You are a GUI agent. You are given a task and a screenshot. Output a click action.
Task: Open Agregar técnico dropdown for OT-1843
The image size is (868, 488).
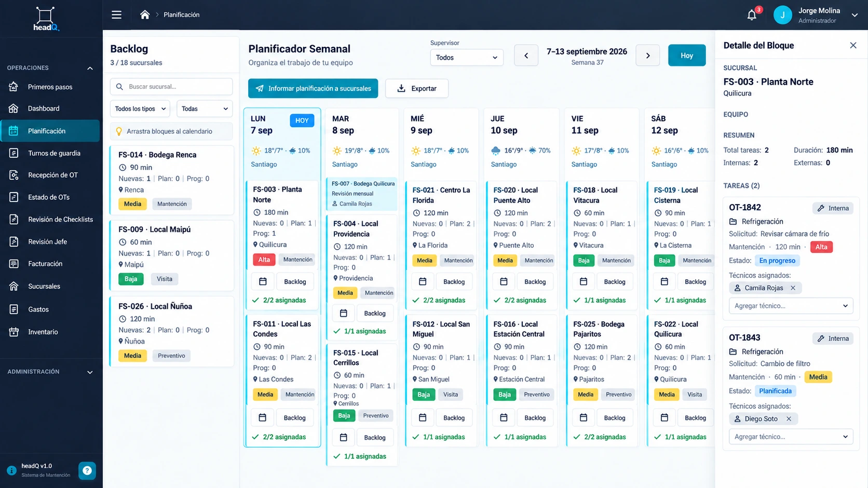pyautogui.click(x=791, y=437)
